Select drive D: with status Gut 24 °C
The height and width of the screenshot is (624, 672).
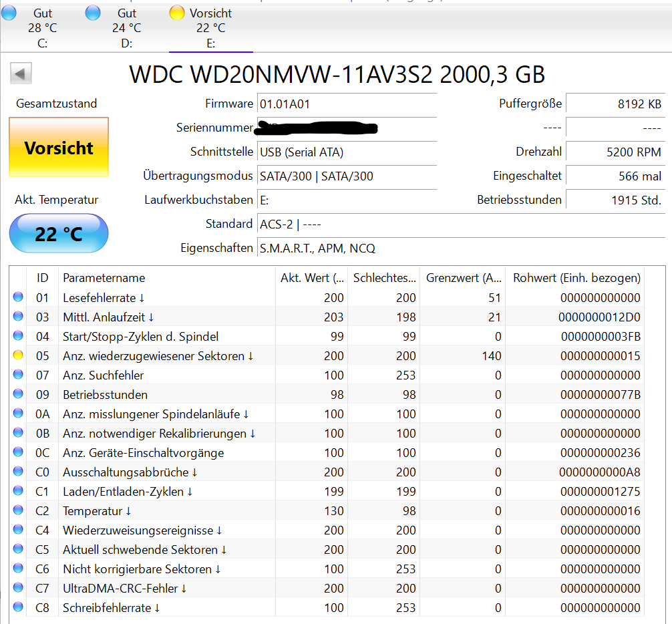tap(126, 28)
